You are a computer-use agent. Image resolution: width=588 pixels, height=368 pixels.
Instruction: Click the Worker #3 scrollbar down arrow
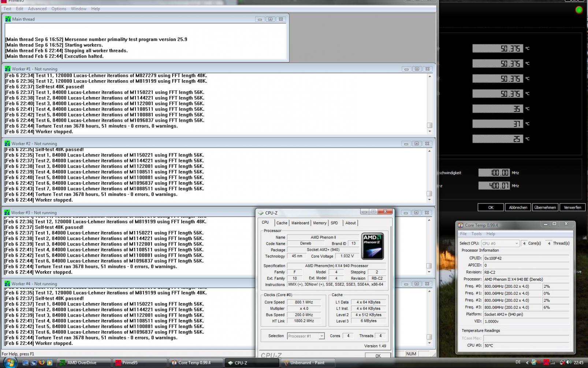click(x=429, y=272)
